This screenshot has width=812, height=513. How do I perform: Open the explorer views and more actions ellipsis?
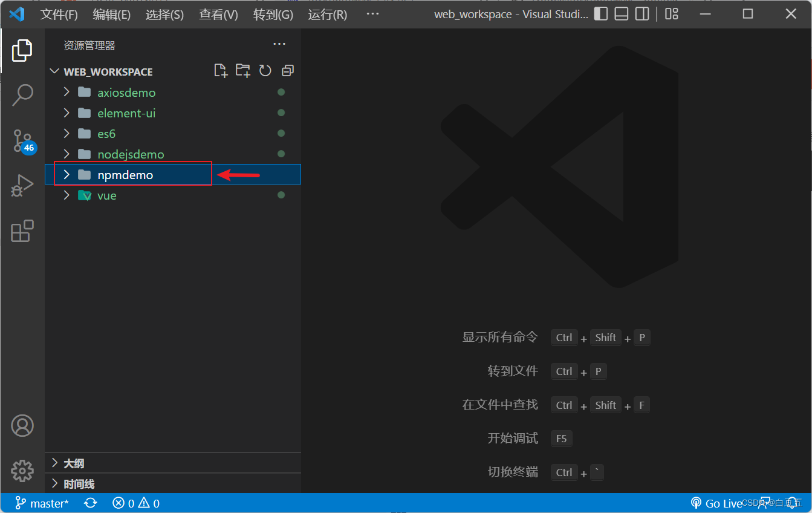[279, 44]
